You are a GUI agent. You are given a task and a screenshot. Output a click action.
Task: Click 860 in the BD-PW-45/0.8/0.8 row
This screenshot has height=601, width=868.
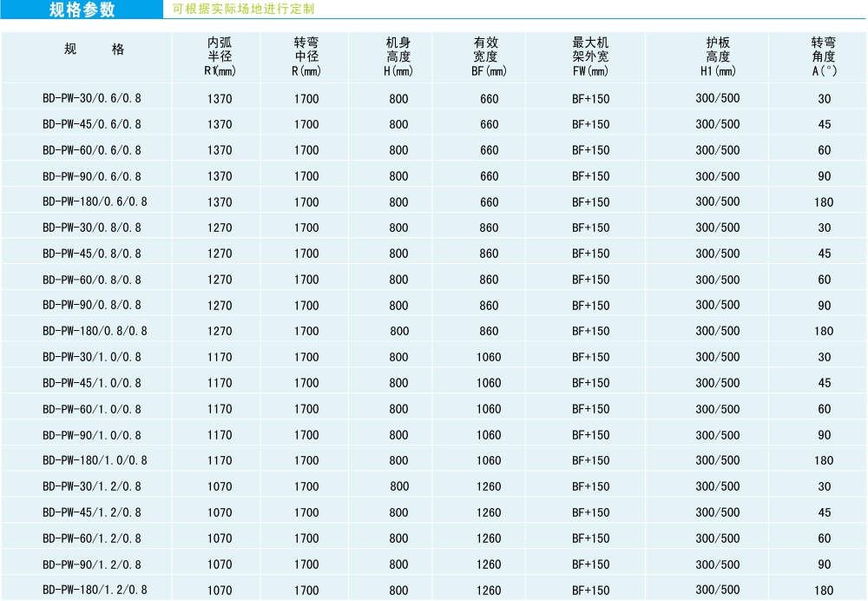489,254
